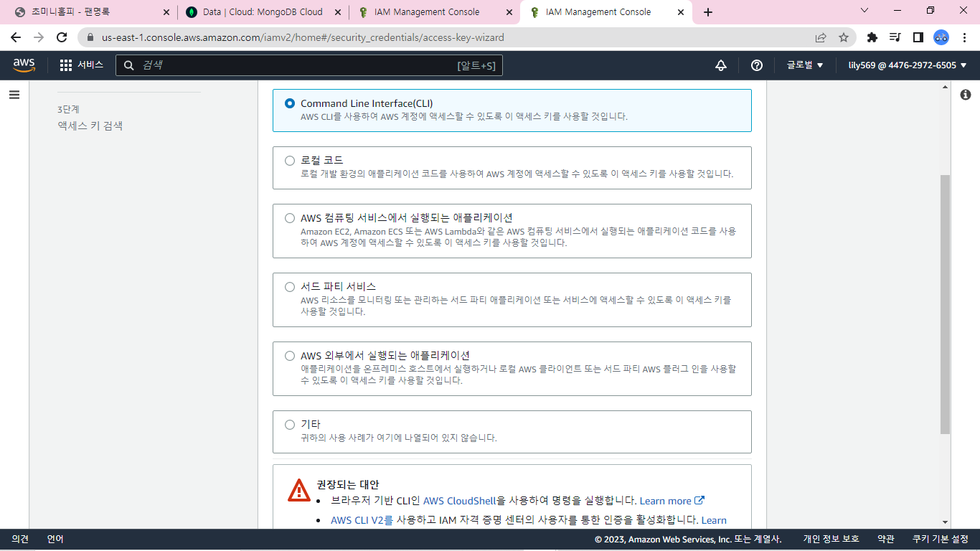Reload the current page
This screenshot has height=551, width=980.
pos(62,37)
